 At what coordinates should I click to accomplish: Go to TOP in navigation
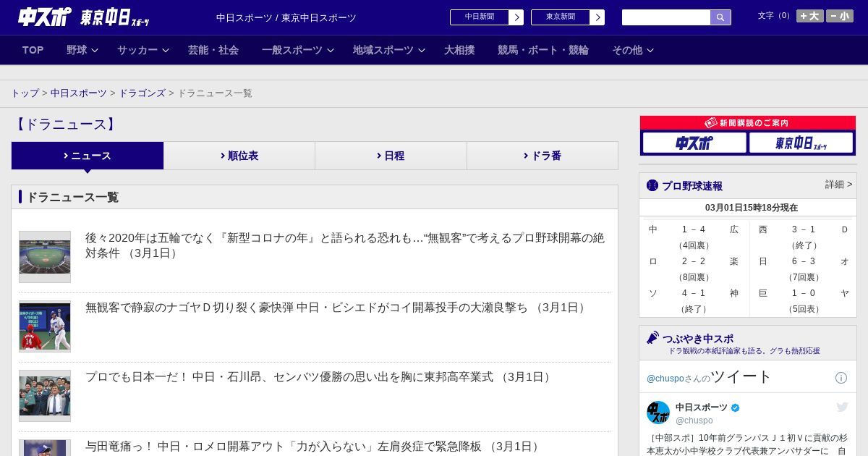click(x=33, y=50)
